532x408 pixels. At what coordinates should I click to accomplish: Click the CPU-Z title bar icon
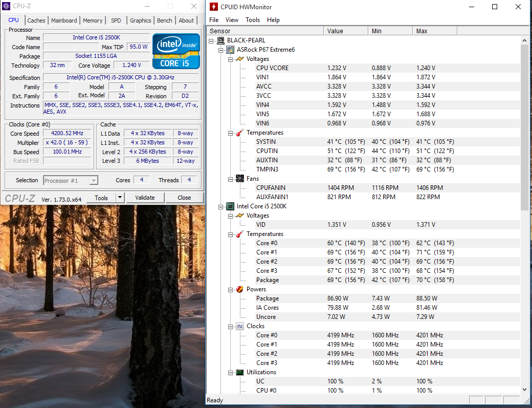tap(6, 6)
